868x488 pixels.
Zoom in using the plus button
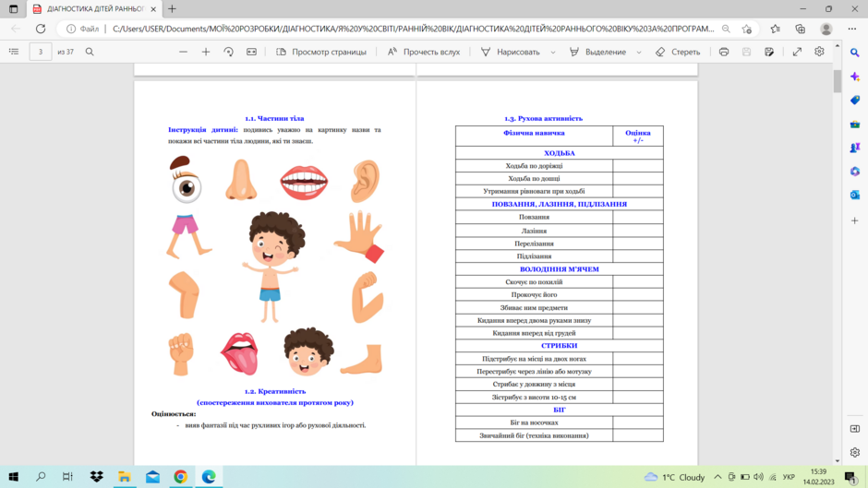(x=206, y=52)
